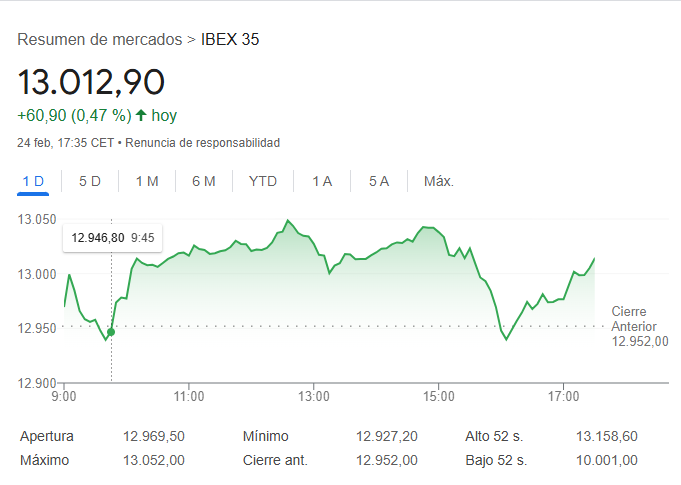Click the green up arrow icon
681x485 pixels.
point(141,116)
